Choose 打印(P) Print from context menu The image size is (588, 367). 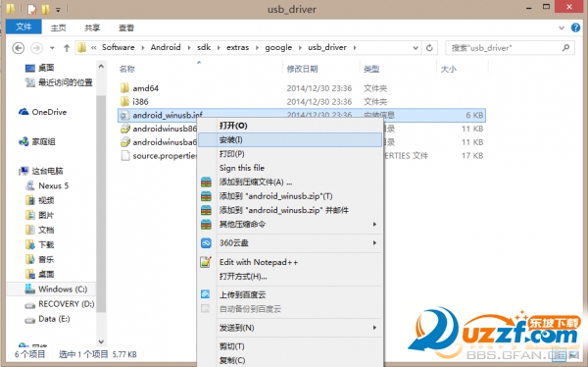click(x=289, y=154)
